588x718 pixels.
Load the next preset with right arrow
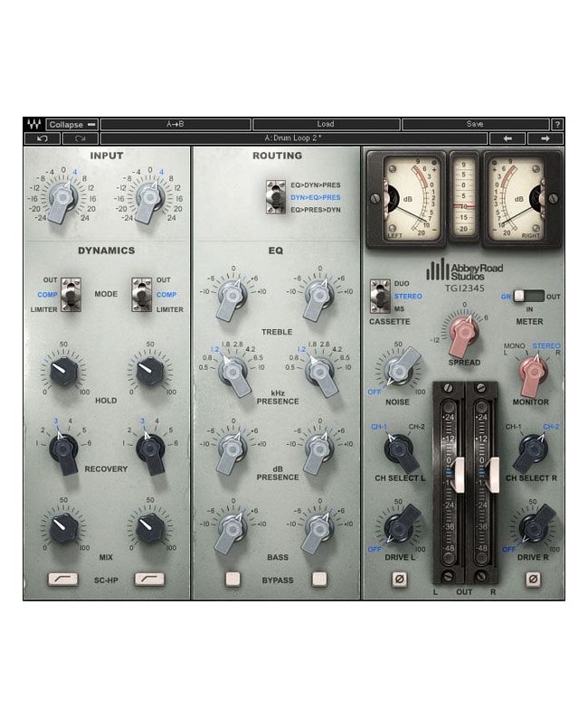545,138
